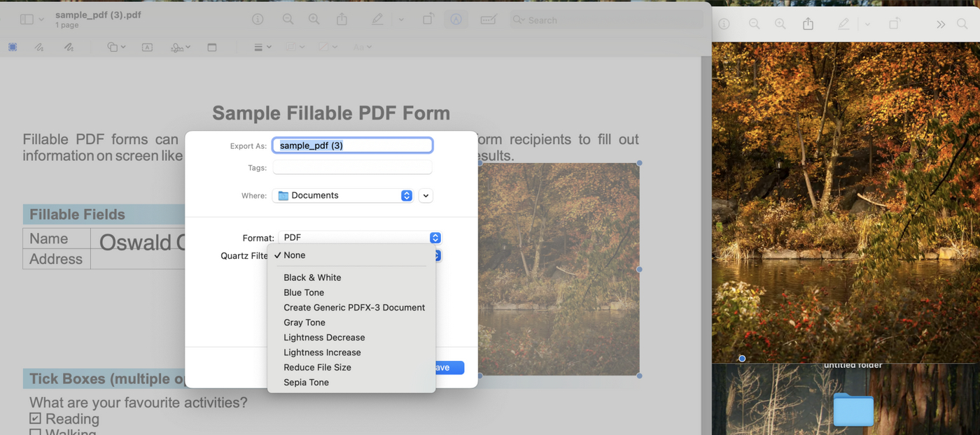Viewport: 980px width, 435px height.
Task: Open the Shapes tool
Action: point(114,47)
